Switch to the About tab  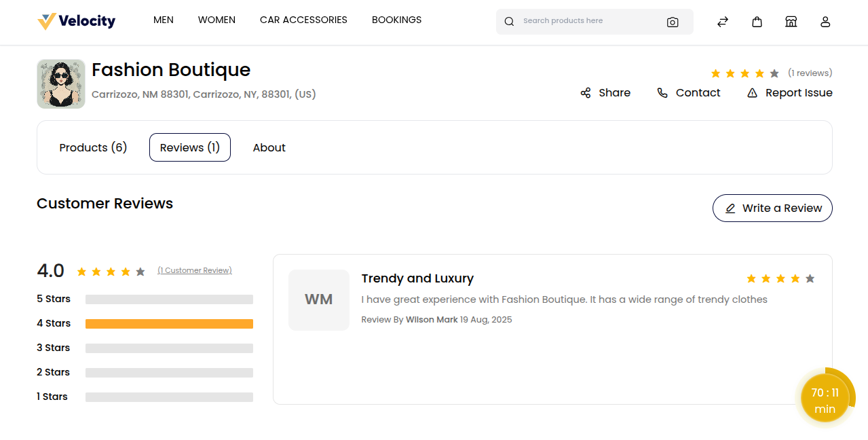click(x=269, y=147)
